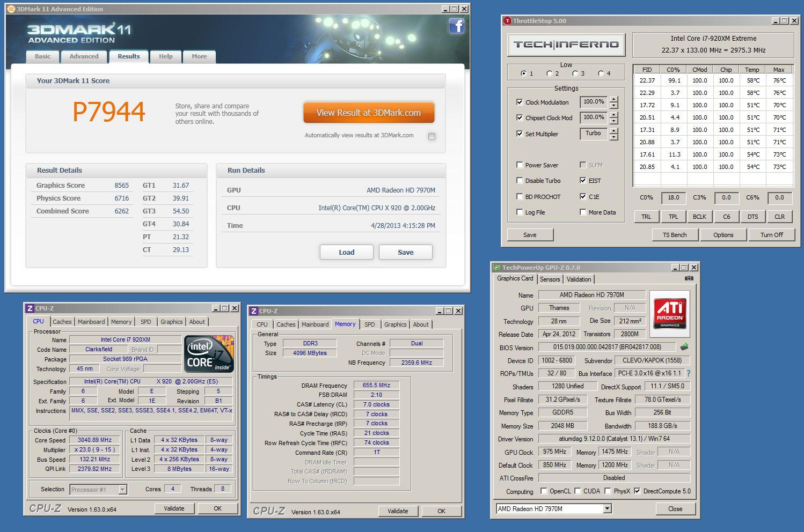Toggle Chipset Clock Mod checkbox
Viewport: 804px width, 532px height.
click(x=520, y=117)
